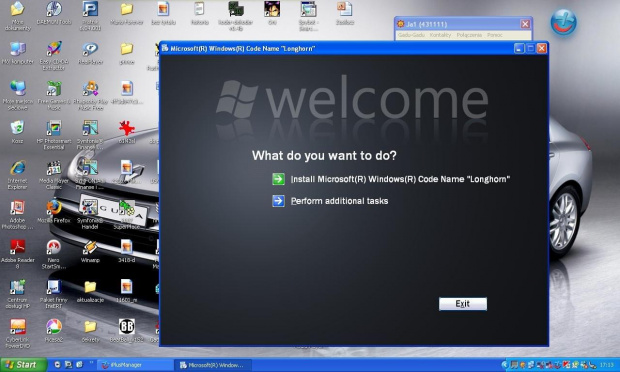Open Install Microsoft Windows Code Name "Longhorn" link
Screen dimensions: 620x372
400,179
